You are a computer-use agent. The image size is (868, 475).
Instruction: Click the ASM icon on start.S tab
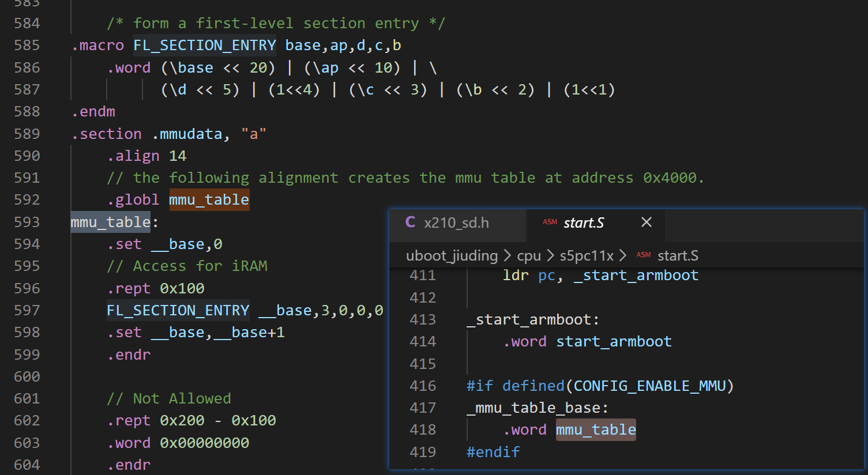click(550, 222)
